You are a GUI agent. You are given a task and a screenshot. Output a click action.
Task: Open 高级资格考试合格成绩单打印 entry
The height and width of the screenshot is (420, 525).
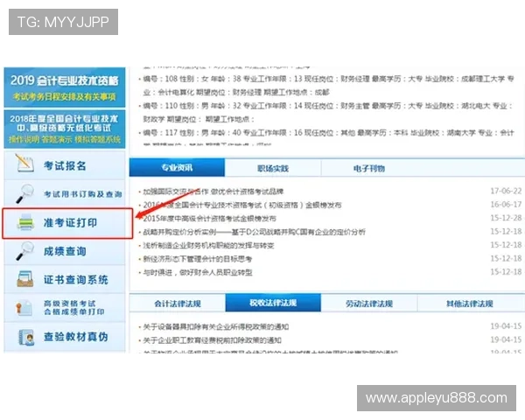pos(65,308)
